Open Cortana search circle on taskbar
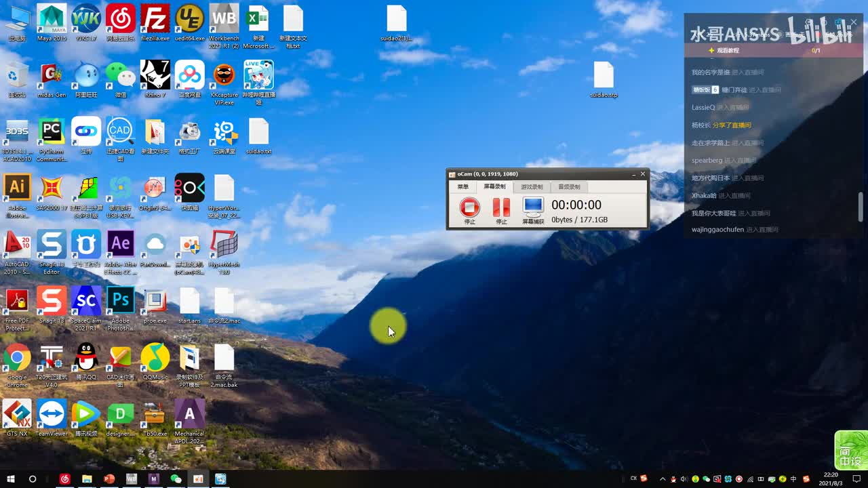The height and width of the screenshot is (488, 868). tap(33, 479)
